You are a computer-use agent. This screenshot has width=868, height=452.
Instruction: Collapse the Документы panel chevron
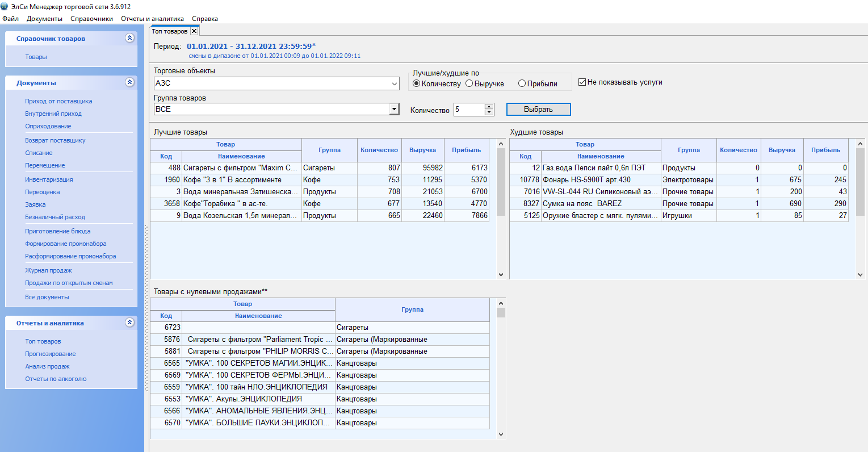[x=129, y=82]
